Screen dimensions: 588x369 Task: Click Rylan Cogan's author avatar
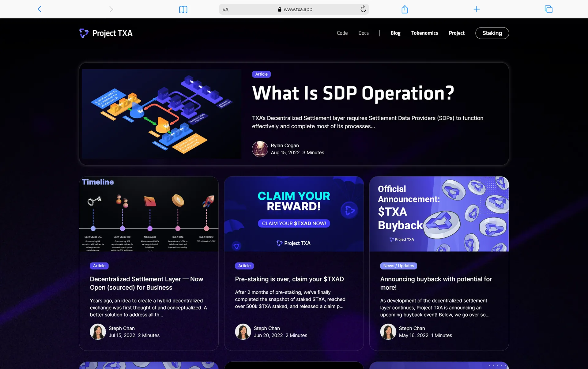[x=260, y=149]
